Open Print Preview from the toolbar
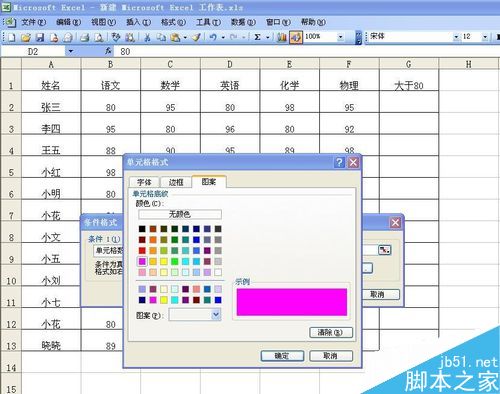Screen dimensions: 500x394 tap(99, 37)
